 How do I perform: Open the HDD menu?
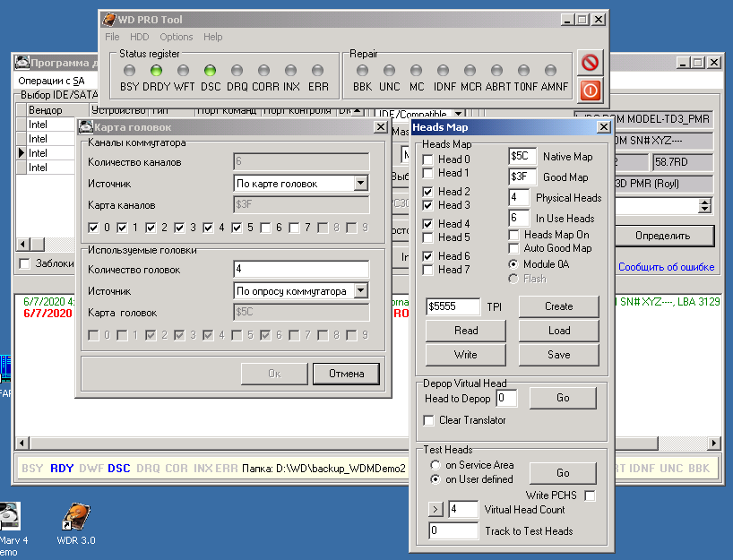point(139,37)
